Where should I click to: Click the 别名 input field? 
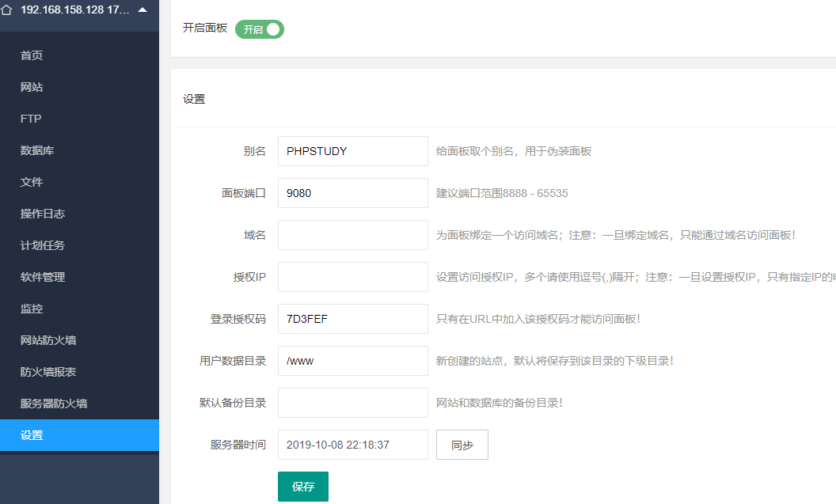[352, 151]
